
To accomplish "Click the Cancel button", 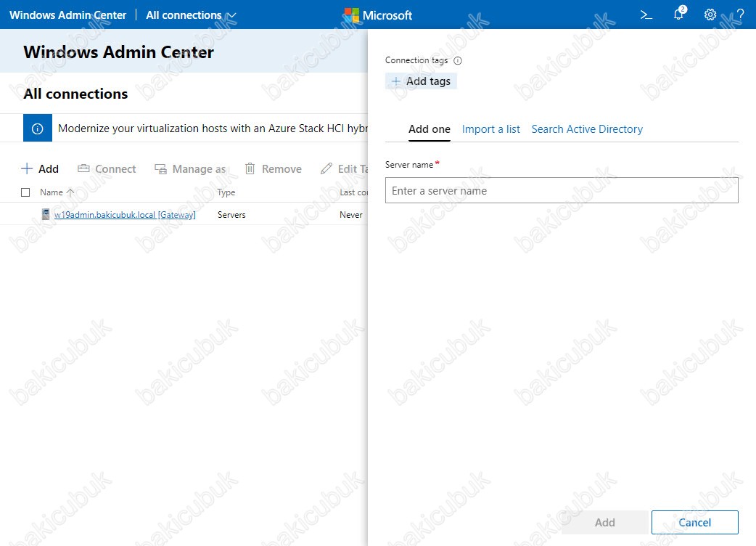I will [694, 522].
